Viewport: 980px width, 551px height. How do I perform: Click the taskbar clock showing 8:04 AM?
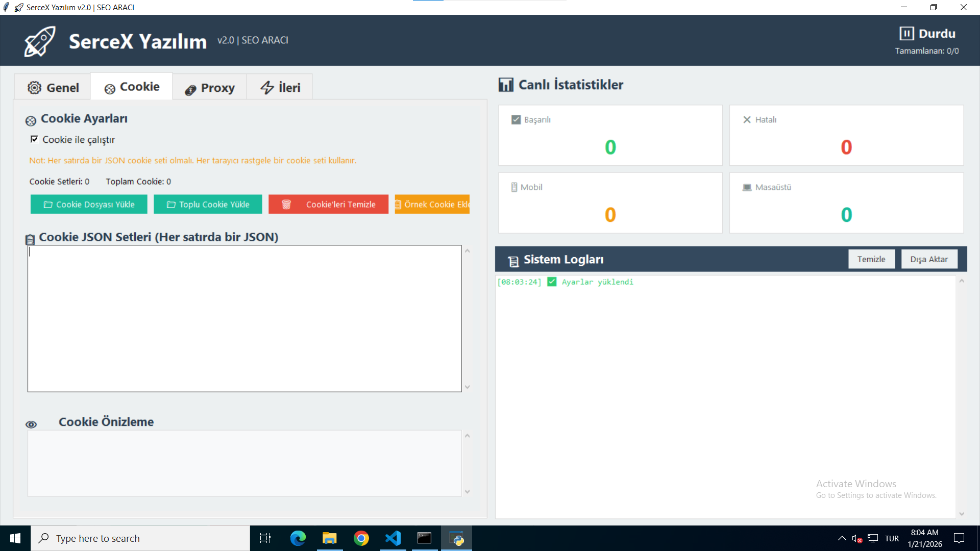tap(924, 538)
